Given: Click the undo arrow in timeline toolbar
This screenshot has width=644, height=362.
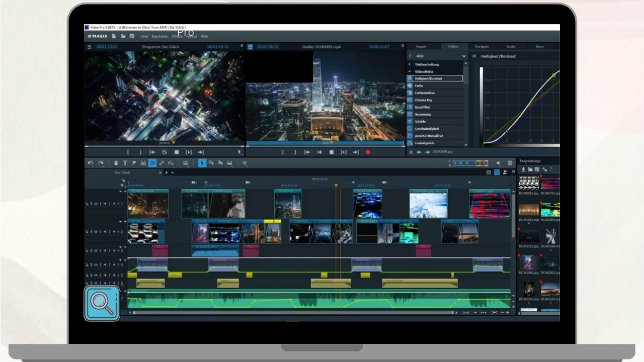Looking at the screenshot, I should pos(91,163).
